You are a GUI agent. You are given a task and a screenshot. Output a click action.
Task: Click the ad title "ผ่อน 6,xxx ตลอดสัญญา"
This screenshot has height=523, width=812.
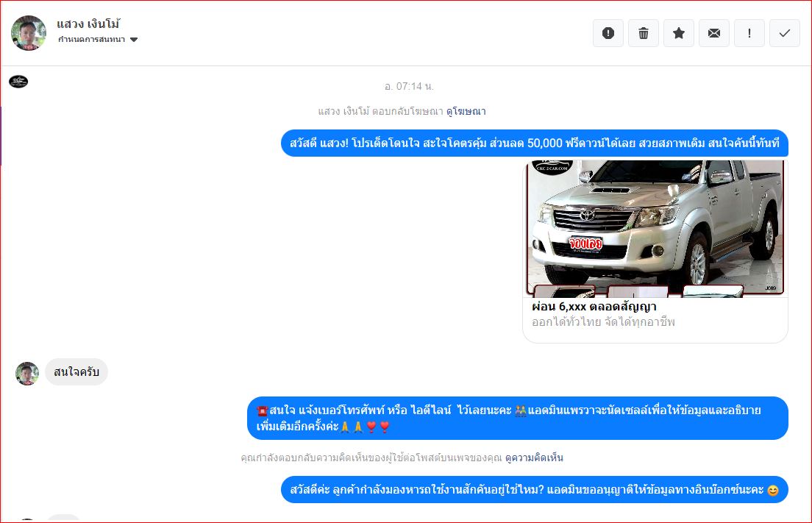tap(594, 307)
